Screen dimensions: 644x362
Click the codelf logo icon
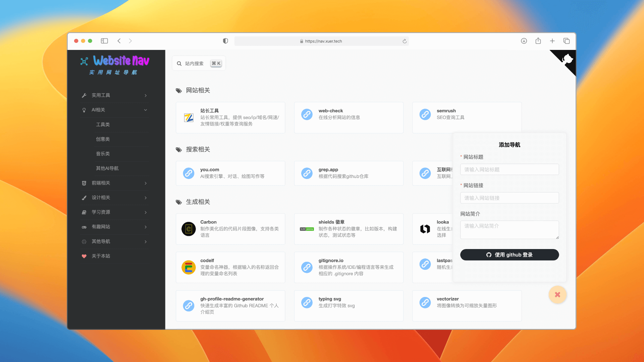(x=189, y=267)
